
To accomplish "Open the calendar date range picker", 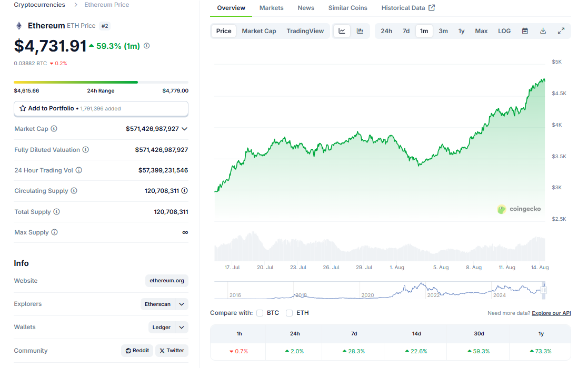I will point(525,31).
